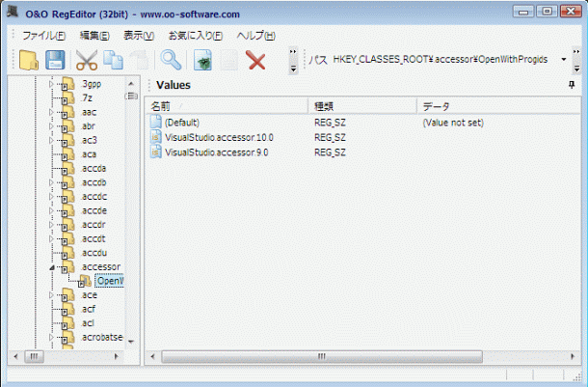
Task: Click the scissors cut icon
Action: (x=87, y=60)
